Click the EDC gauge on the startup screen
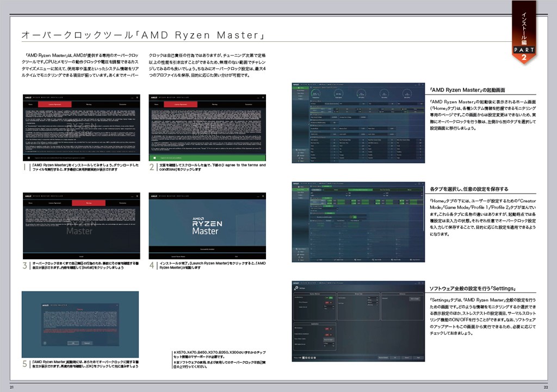Viewport: 557px width, 392px height. pos(407,94)
